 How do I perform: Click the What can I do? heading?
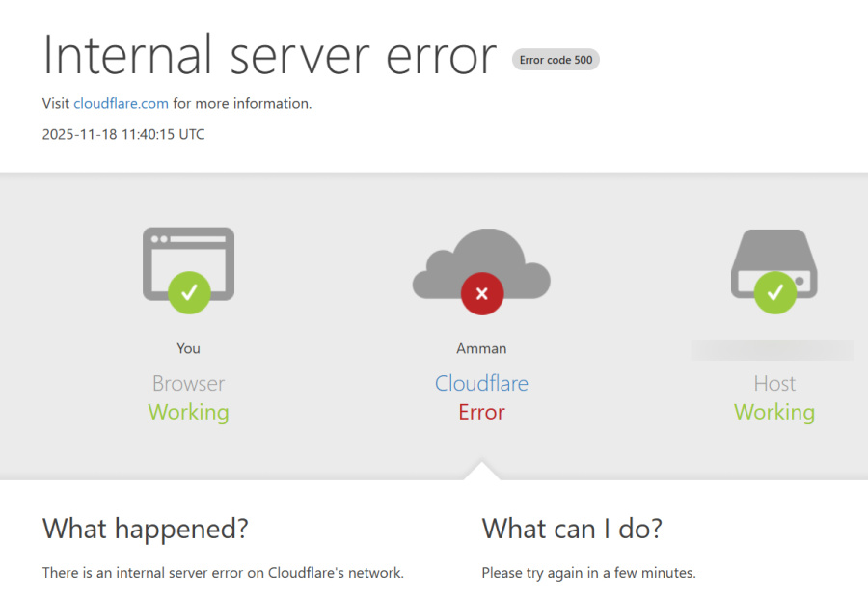572,529
